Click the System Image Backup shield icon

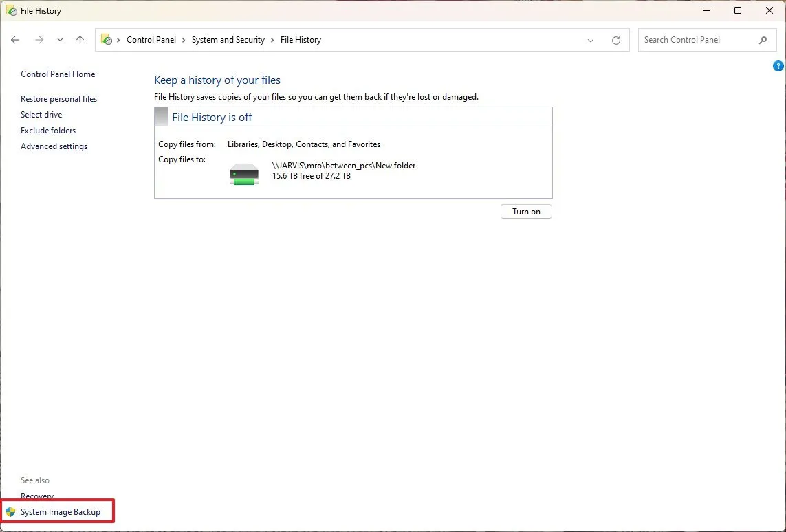click(10, 511)
